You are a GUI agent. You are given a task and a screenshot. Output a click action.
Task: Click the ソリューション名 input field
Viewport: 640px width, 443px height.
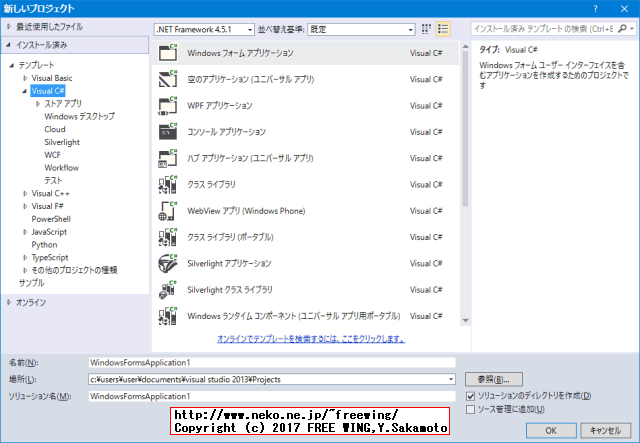(x=272, y=396)
